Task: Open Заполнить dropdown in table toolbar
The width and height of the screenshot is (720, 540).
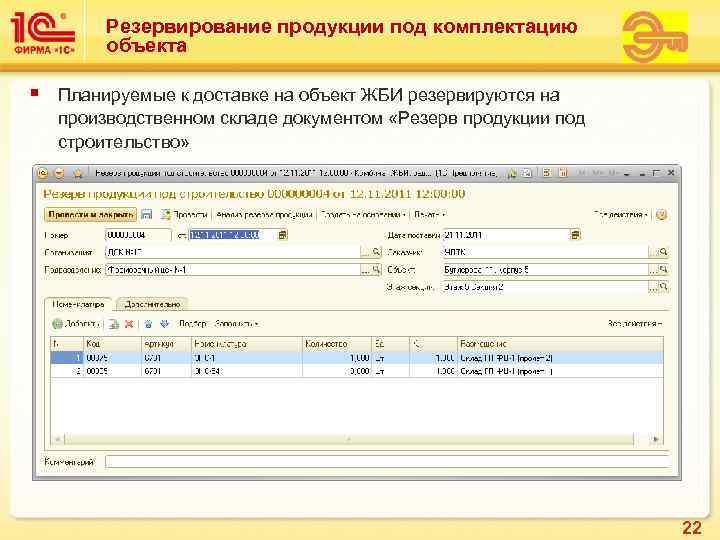Action: (x=236, y=324)
